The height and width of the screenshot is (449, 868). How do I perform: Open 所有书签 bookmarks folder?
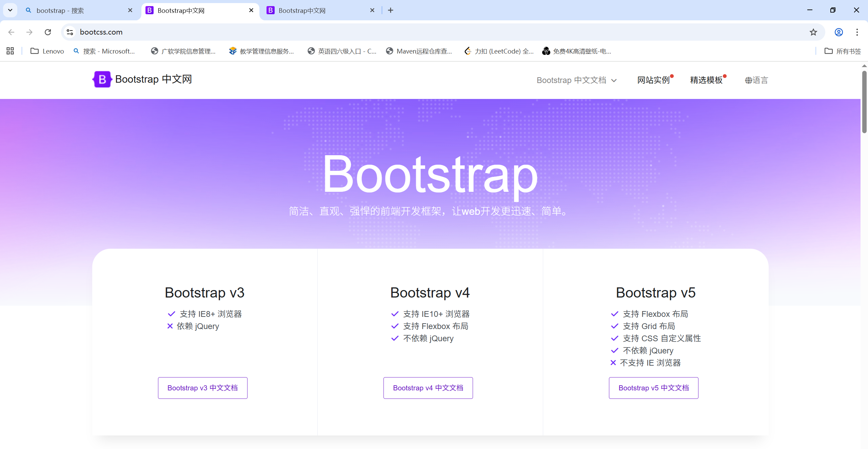coord(843,51)
